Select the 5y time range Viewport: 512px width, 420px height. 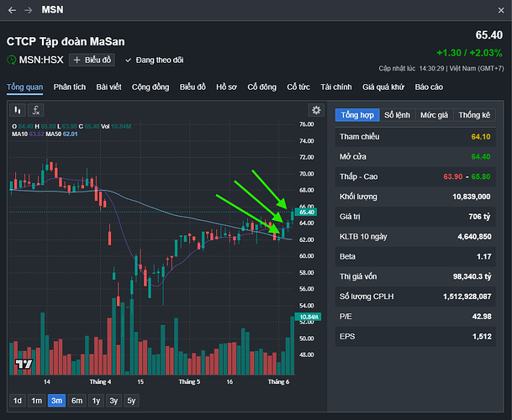(x=131, y=401)
